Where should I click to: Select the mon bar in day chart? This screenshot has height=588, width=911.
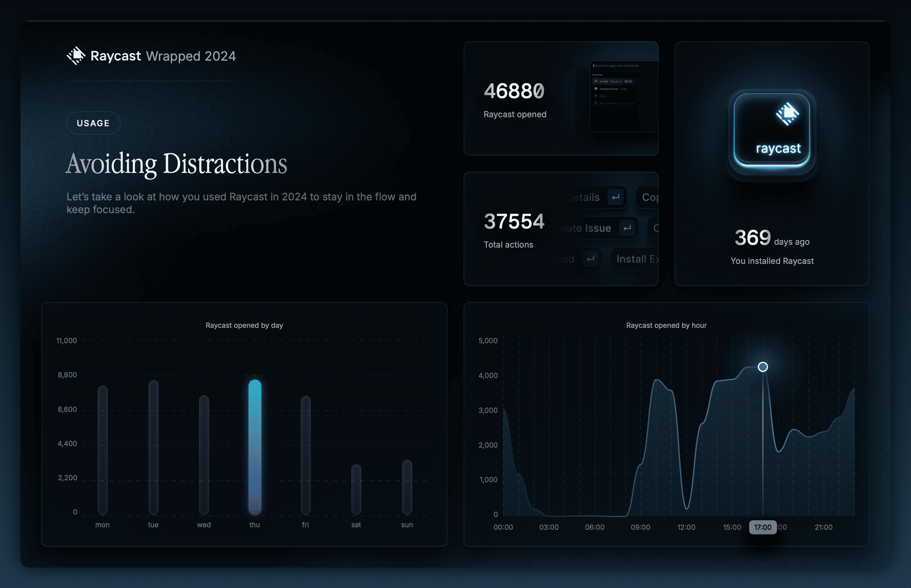click(x=102, y=450)
